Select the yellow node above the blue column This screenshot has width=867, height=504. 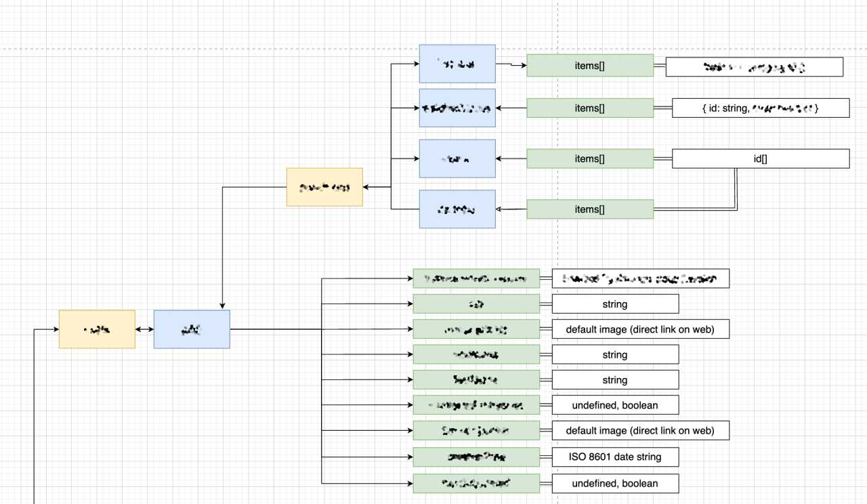click(324, 186)
